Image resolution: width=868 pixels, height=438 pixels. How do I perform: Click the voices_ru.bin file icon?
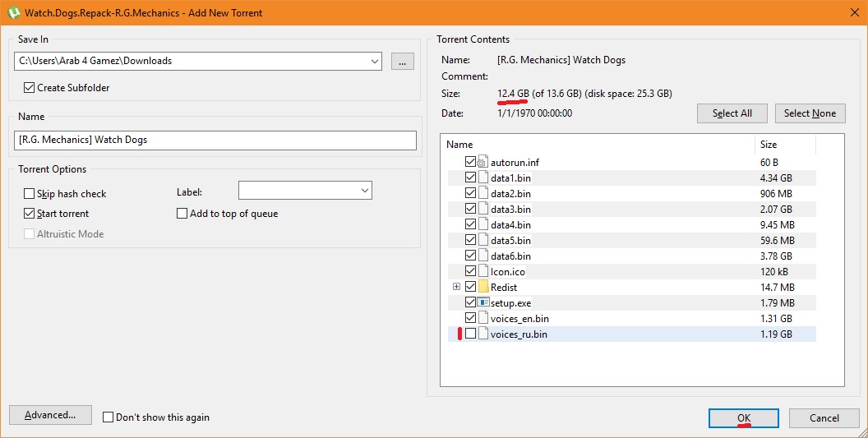coord(483,334)
